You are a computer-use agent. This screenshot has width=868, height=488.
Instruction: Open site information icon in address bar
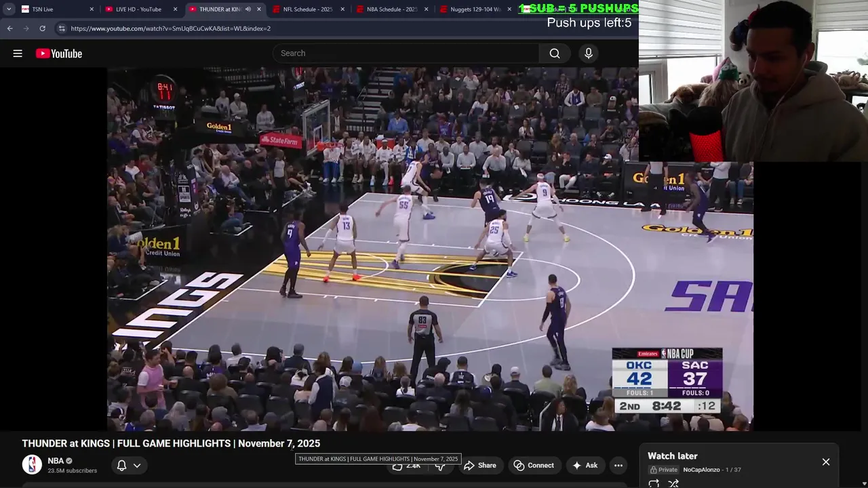click(x=61, y=28)
